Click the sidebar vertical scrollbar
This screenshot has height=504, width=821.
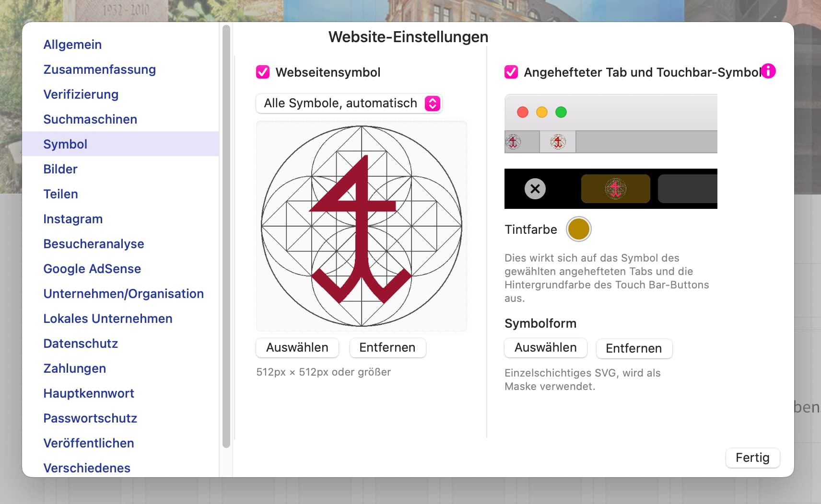pos(226,237)
